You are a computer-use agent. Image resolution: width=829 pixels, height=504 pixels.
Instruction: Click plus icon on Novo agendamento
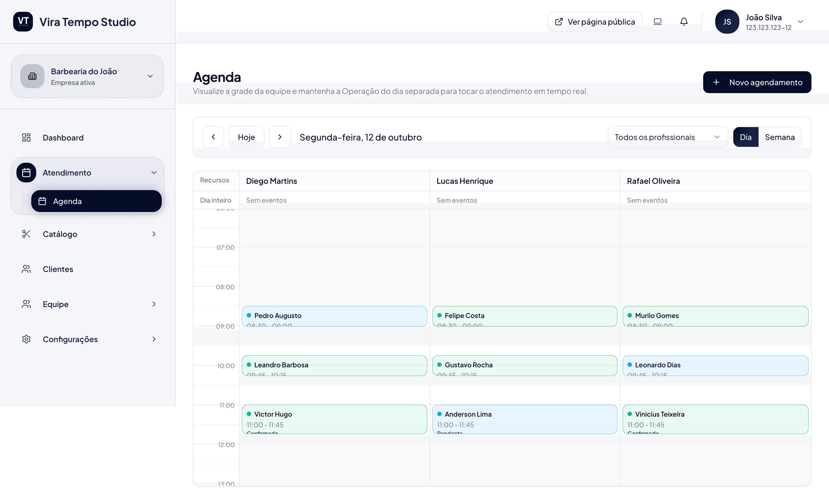(716, 82)
